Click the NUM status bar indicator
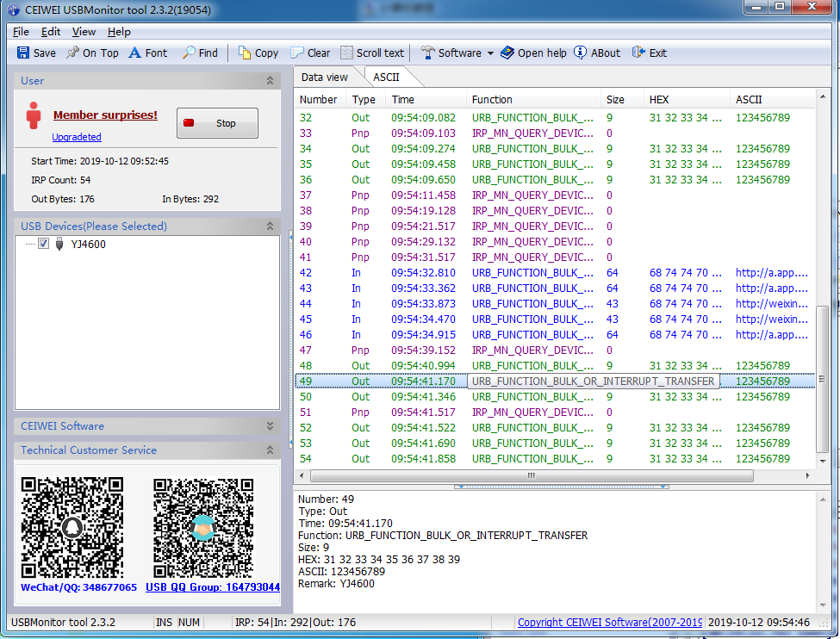Image resolution: width=840 pixels, height=639 pixels. 189,623
